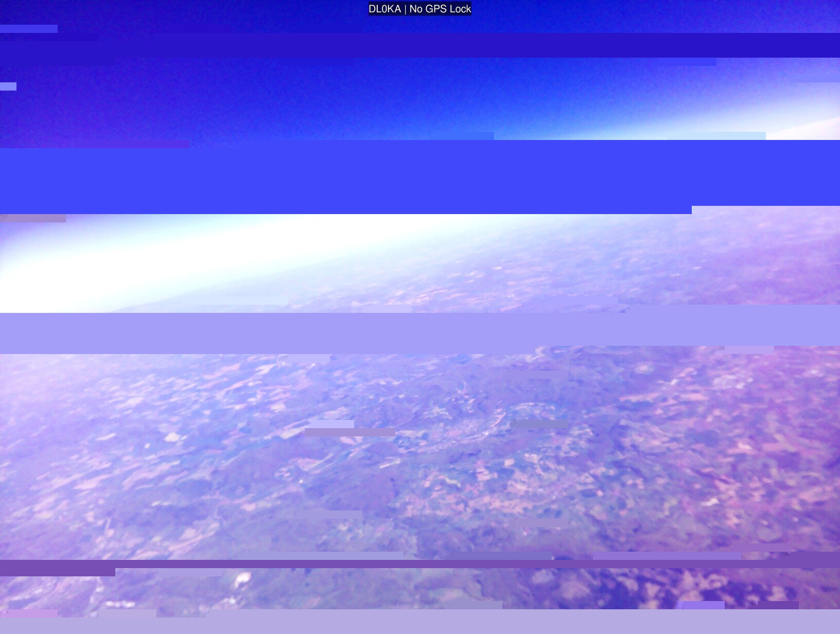
Task: Click the gray-purple block right of the town
Action: tap(539, 424)
